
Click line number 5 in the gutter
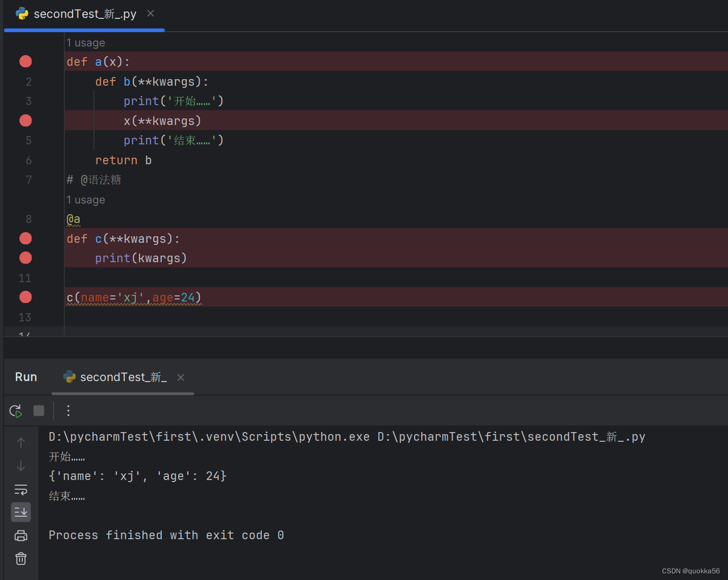click(29, 140)
